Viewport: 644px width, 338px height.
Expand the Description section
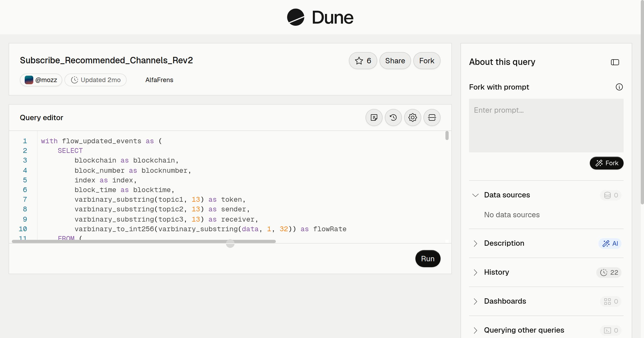[475, 243]
